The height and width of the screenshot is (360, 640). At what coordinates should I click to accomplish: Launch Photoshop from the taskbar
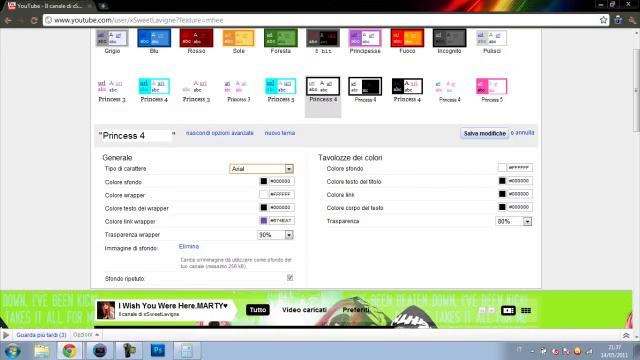[x=158, y=351]
